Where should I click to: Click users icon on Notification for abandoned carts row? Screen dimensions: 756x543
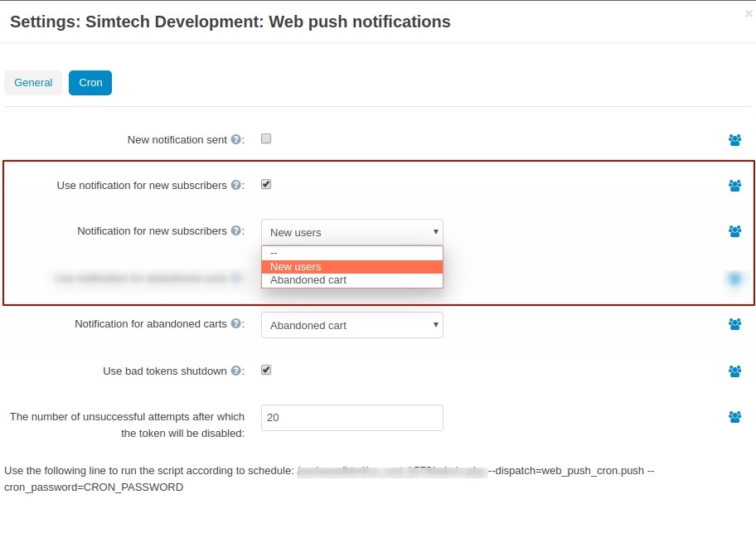pos(734,324)
